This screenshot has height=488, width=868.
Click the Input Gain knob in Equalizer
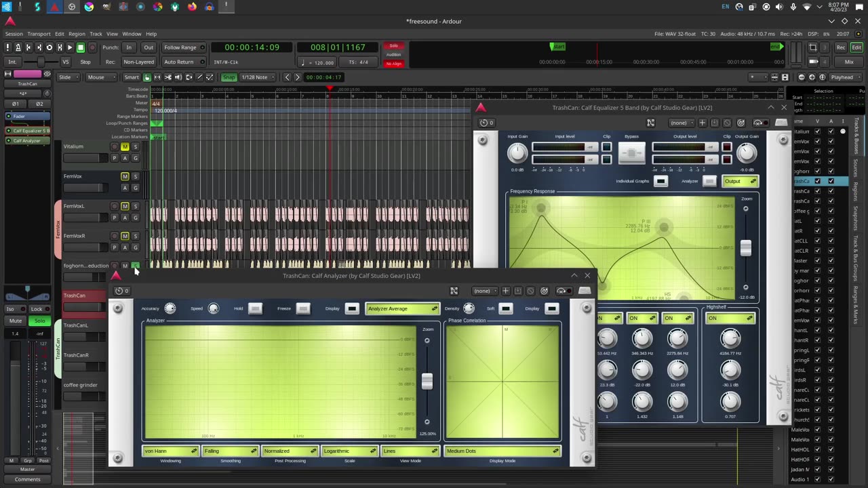click(517, 153)
